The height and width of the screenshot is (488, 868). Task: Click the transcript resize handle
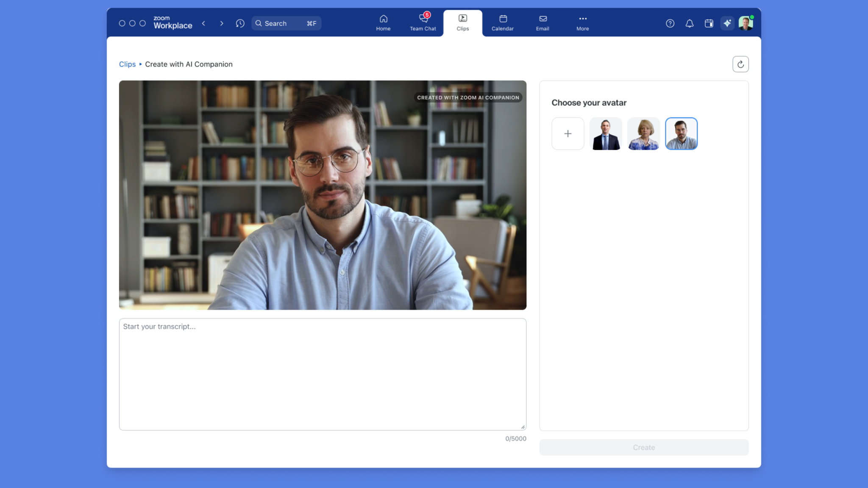[x=523, y=427]
